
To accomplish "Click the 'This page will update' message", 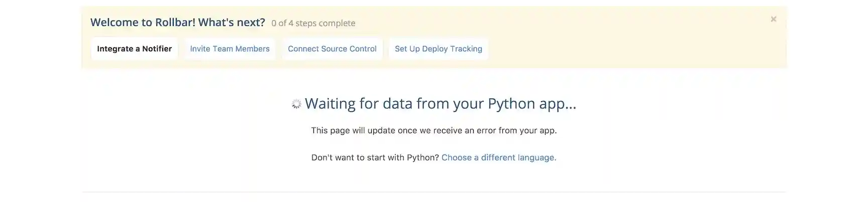I will tap(433, 130).
